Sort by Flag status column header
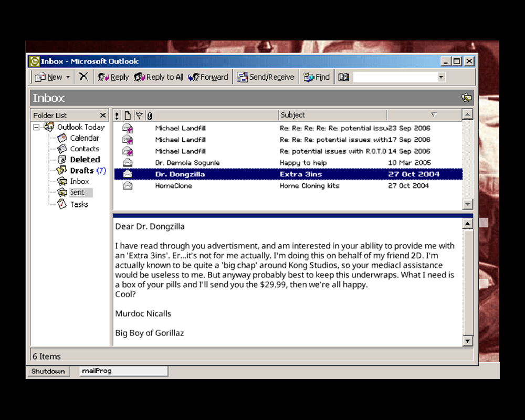525x420 pixels. (x=139, y=115)
